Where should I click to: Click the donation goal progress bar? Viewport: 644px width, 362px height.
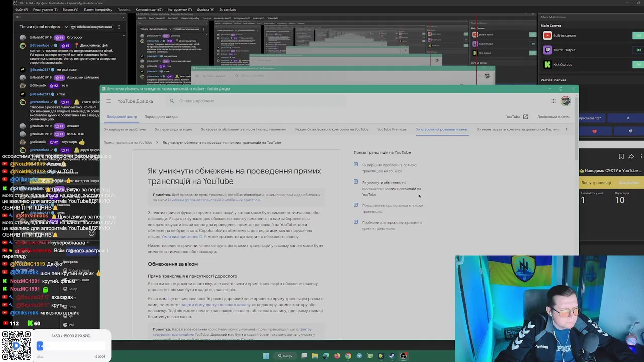coord(72,346)
